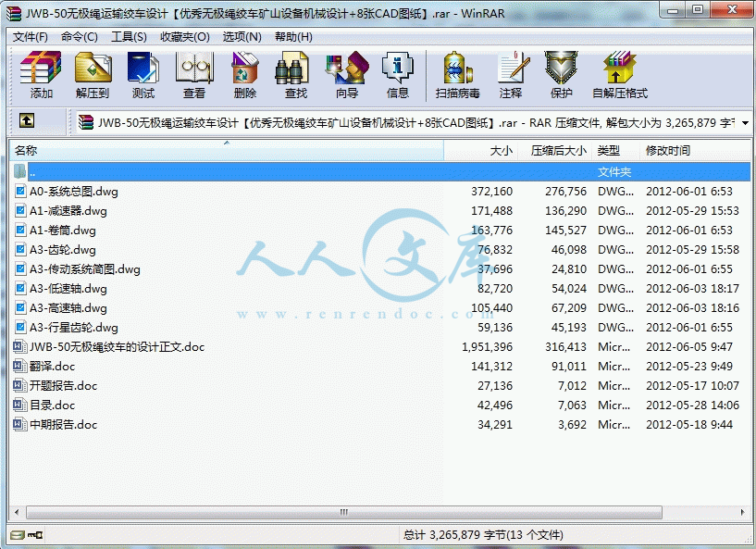
Task: Click the DWG icon of A0-系统总图.dwg
Action: pyautogui.click(x=20, y=191)
